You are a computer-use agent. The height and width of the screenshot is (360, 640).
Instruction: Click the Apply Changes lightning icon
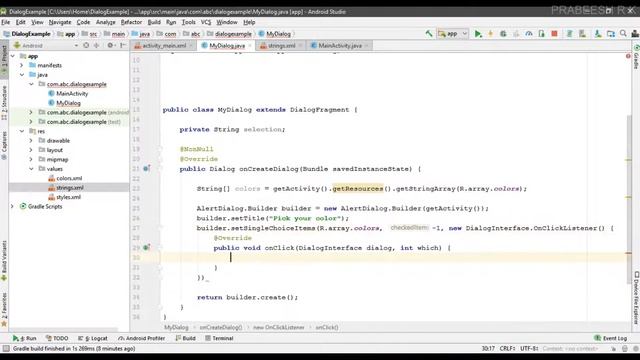click(x=491, y=34)
